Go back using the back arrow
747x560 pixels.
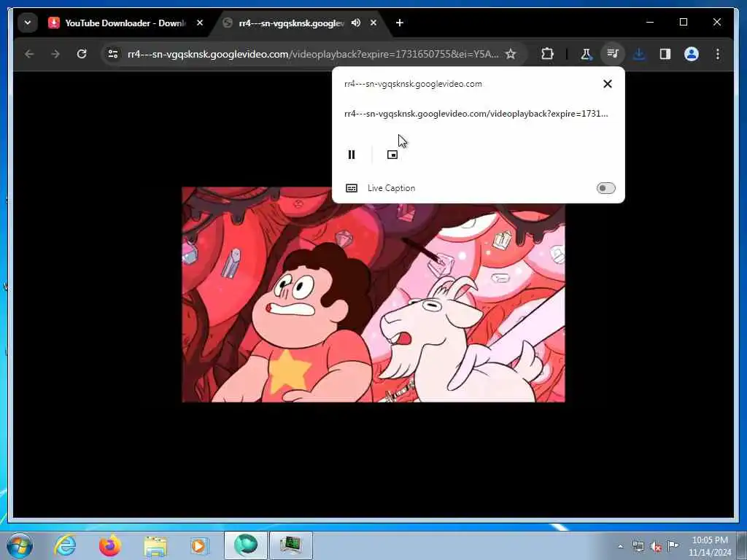(29, 54)
